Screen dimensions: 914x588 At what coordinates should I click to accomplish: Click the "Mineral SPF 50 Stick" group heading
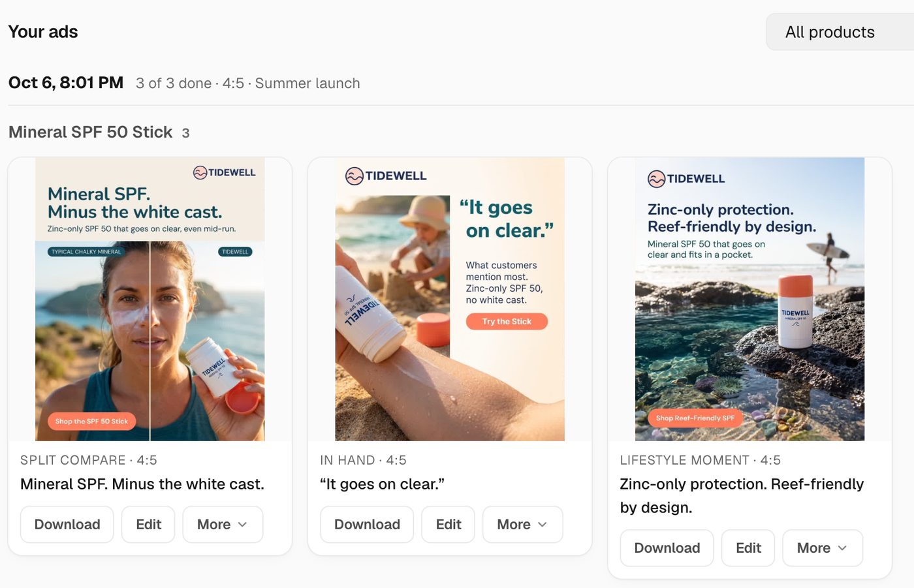pyautogui.click(x=91, y=132)
